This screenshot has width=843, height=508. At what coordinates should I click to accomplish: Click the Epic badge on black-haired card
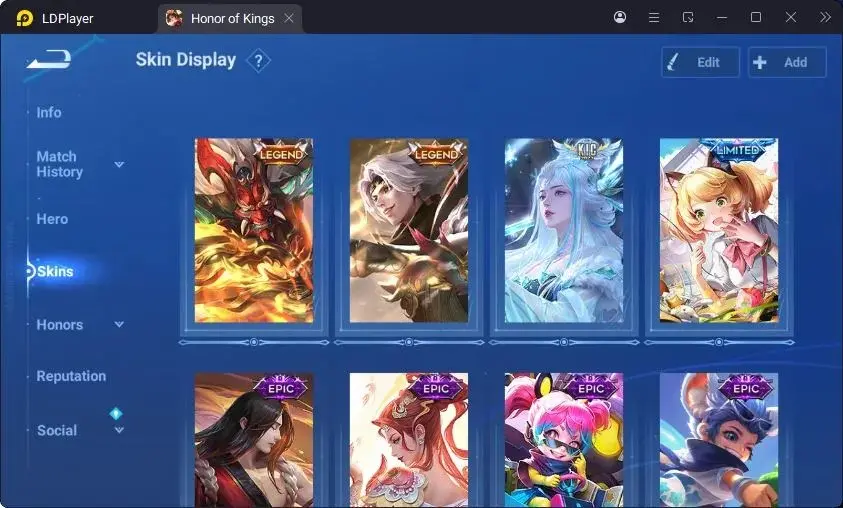(x=281, y=388)
